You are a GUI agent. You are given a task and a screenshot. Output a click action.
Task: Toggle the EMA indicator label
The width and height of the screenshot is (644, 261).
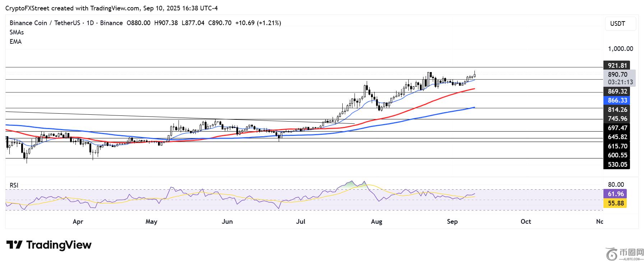pyautogui.click(x=15, y=42)
